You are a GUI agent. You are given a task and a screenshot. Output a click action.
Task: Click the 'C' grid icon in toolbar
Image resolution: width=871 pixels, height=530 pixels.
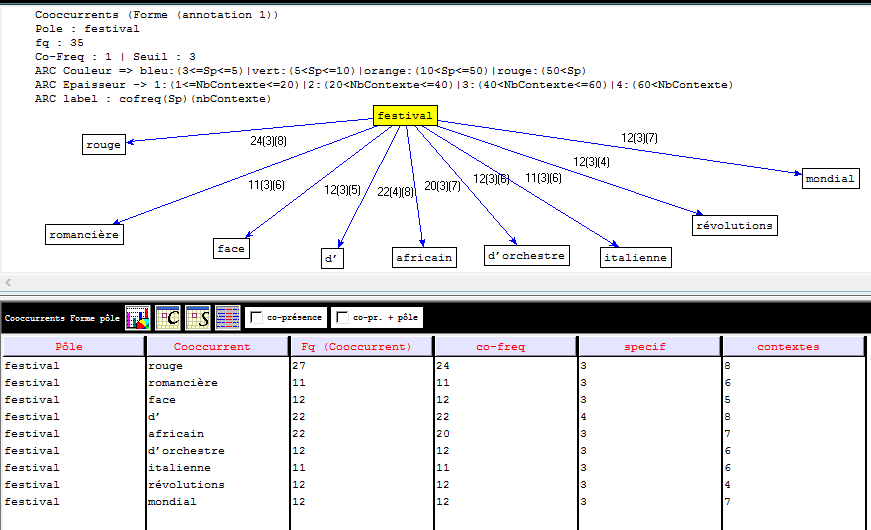(168, 318)
